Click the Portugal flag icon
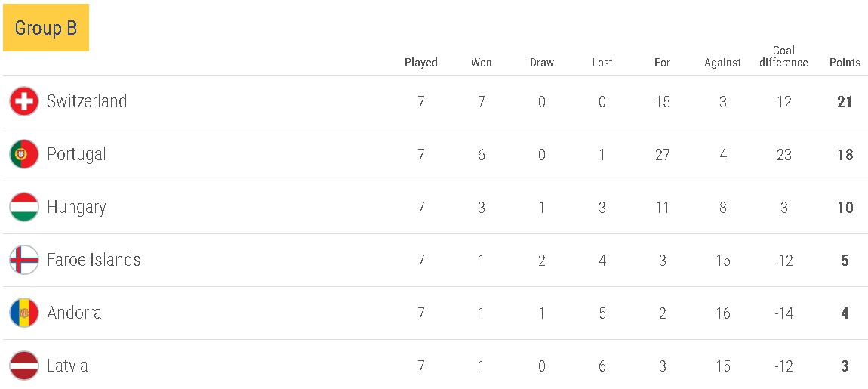This screenshot has width=868, height=389. click(x=24, y=154)
